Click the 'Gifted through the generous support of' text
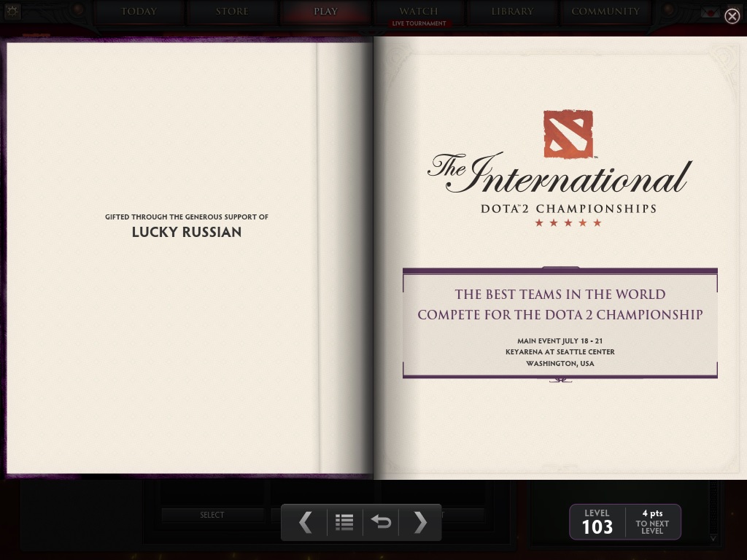Screen dimensions: 747x560 click(x=187, y=217)
